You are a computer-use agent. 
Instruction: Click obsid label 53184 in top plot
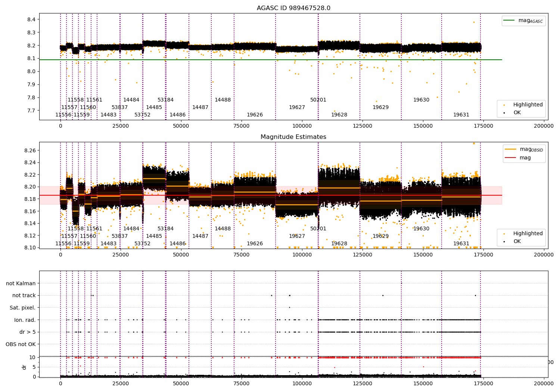coord(165,100)
